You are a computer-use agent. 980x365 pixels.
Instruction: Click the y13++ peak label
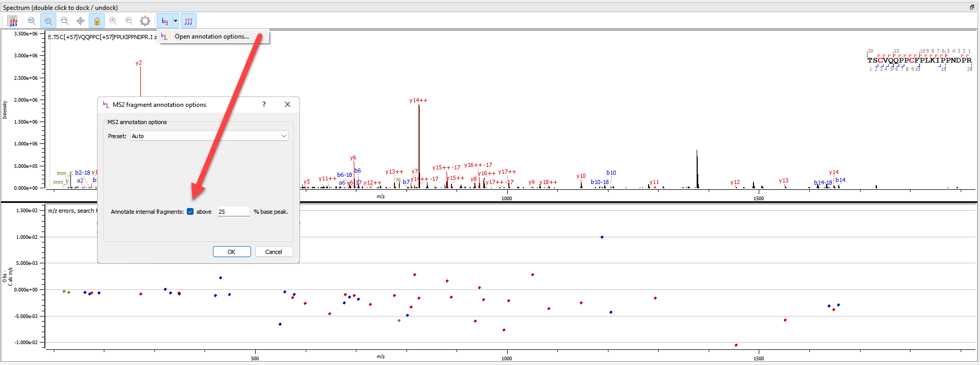pos(394,172)
